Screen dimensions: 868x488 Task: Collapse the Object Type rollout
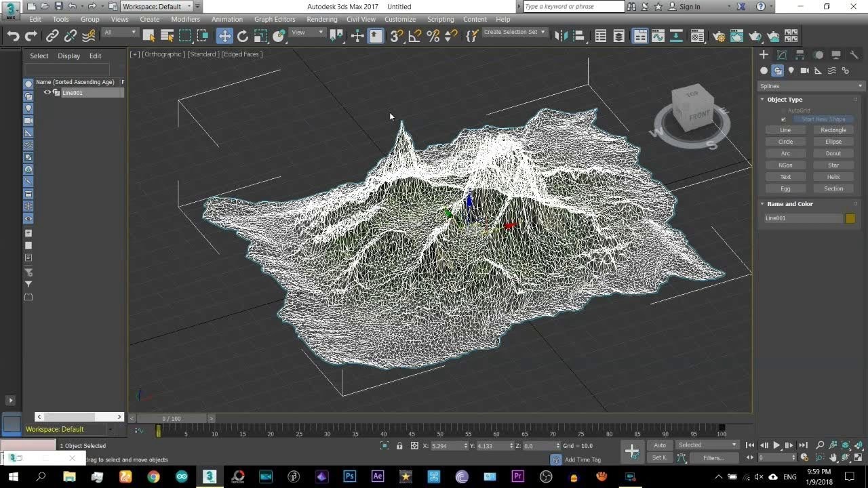pyautogui.click(x=785, y=100)
